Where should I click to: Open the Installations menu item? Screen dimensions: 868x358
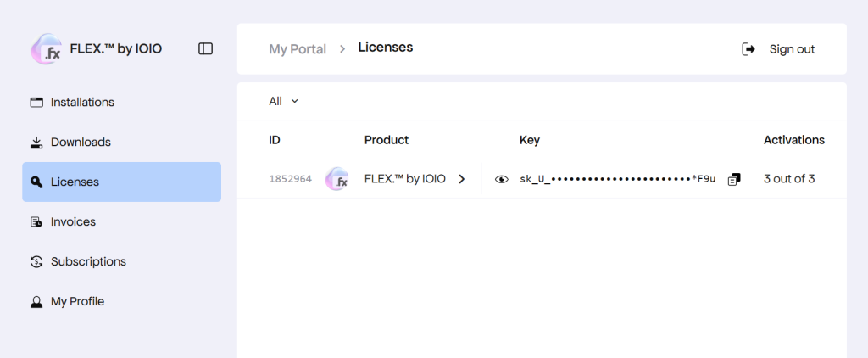tap(82, 103)
